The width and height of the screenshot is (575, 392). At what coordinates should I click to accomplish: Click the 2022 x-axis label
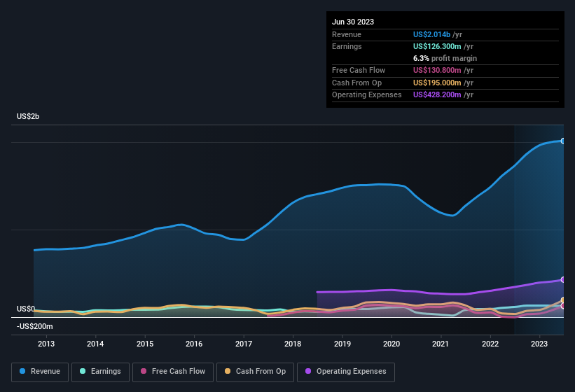pyautogui.click(x=490, y=344)
